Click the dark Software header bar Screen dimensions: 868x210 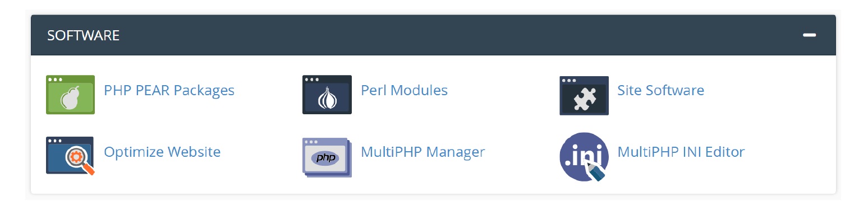433,35
